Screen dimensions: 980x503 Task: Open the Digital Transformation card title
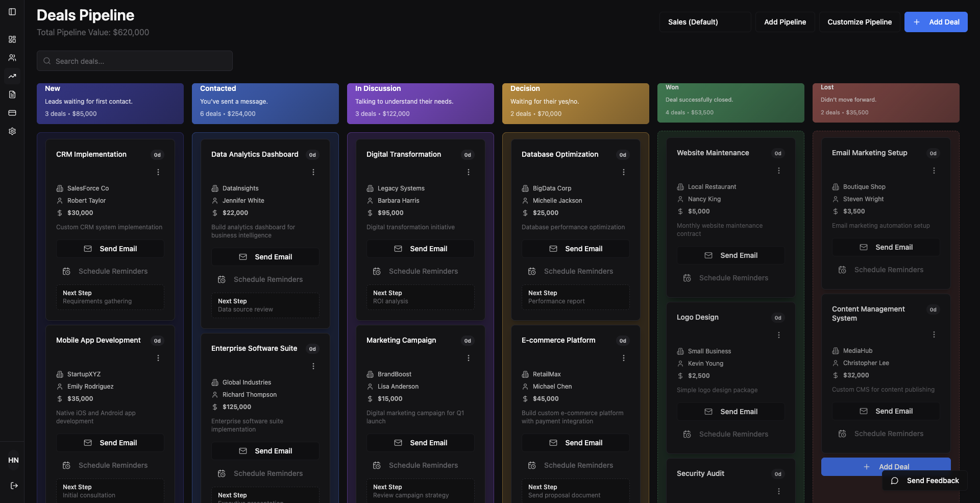(404, 154)
